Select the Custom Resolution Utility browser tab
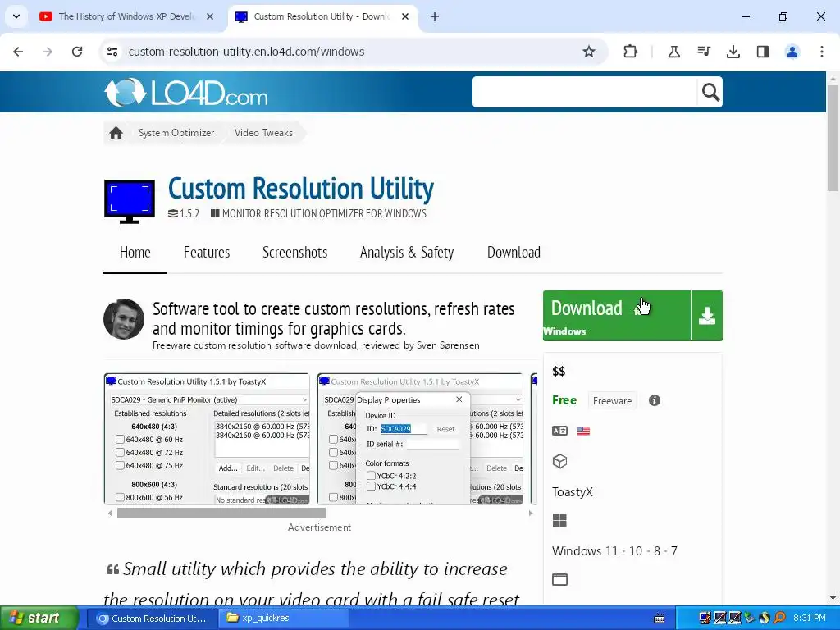This screenshot has height=630, width=840. 322,16
